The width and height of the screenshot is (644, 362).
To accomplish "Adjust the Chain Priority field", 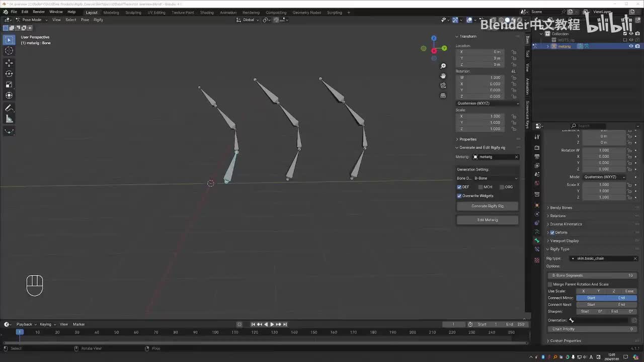I will tap(592, 329).
